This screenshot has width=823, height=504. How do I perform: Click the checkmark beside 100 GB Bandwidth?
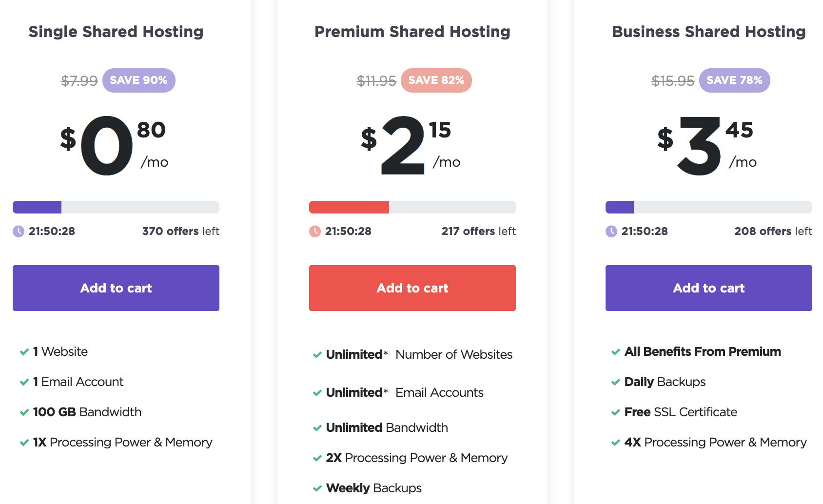24,412
